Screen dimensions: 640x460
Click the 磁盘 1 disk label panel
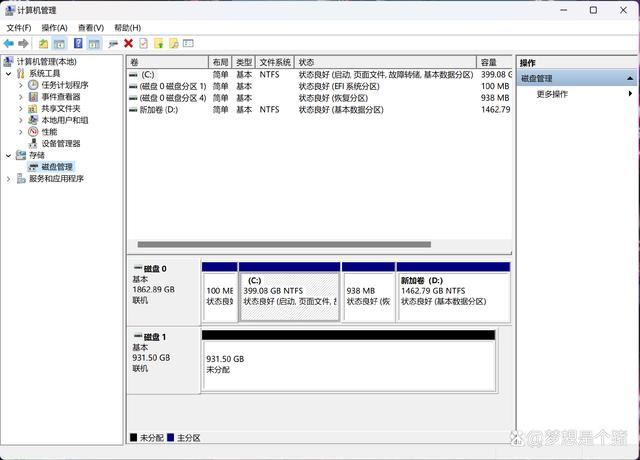(164, 360)
